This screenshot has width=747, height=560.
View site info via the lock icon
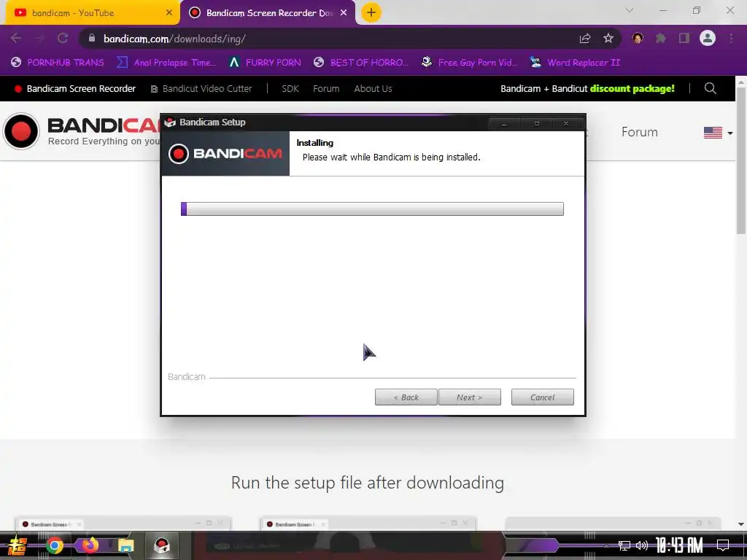coord(92,38)
